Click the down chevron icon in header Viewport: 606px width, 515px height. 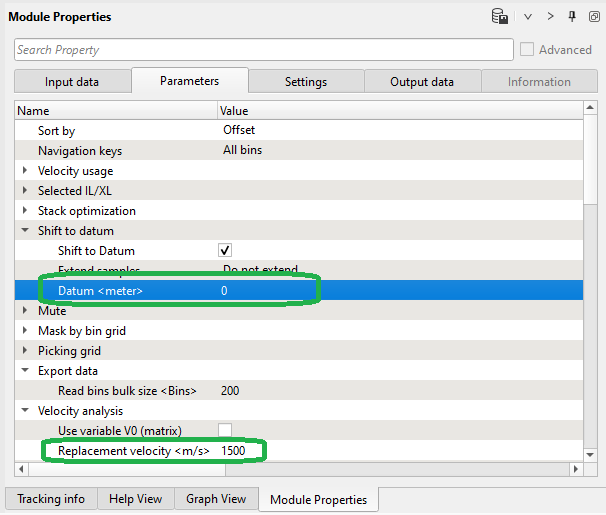529,16
